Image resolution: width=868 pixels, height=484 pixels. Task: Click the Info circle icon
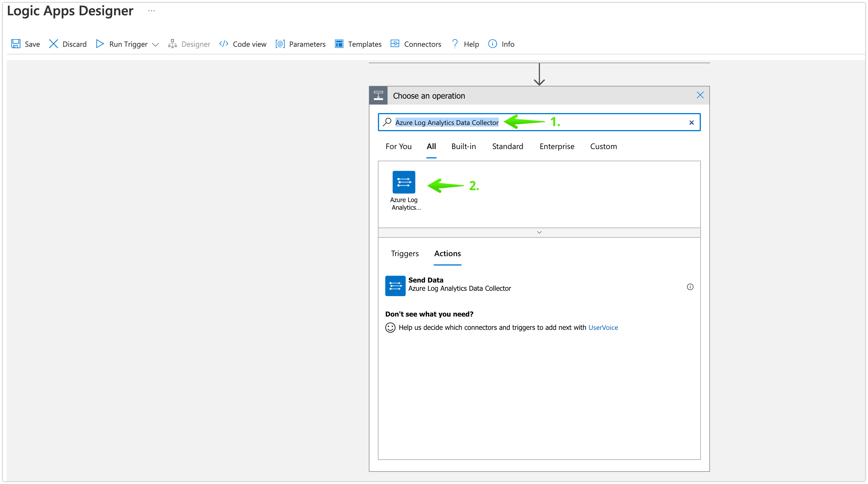(x=492, y=44)
